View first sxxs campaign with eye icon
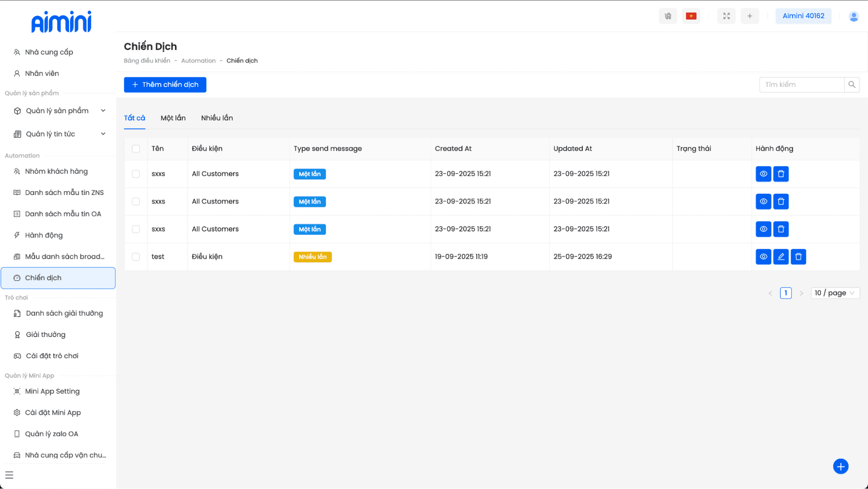 [763, 174]
